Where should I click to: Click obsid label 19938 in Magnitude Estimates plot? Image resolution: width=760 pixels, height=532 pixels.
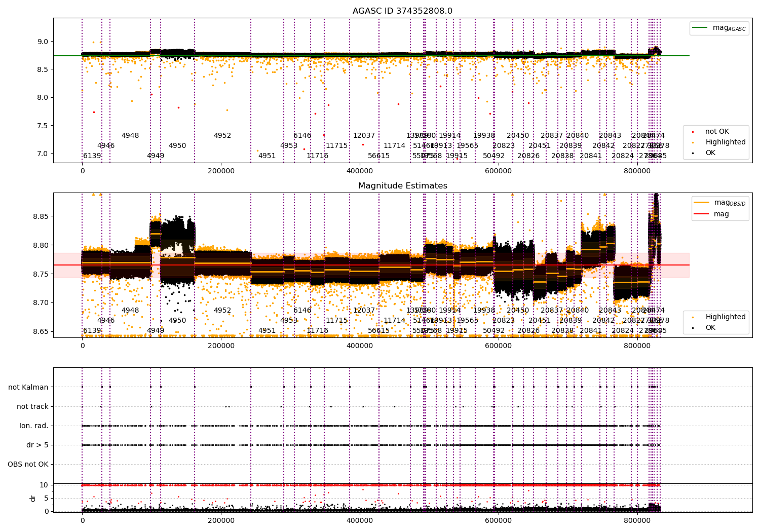point(484,311)
